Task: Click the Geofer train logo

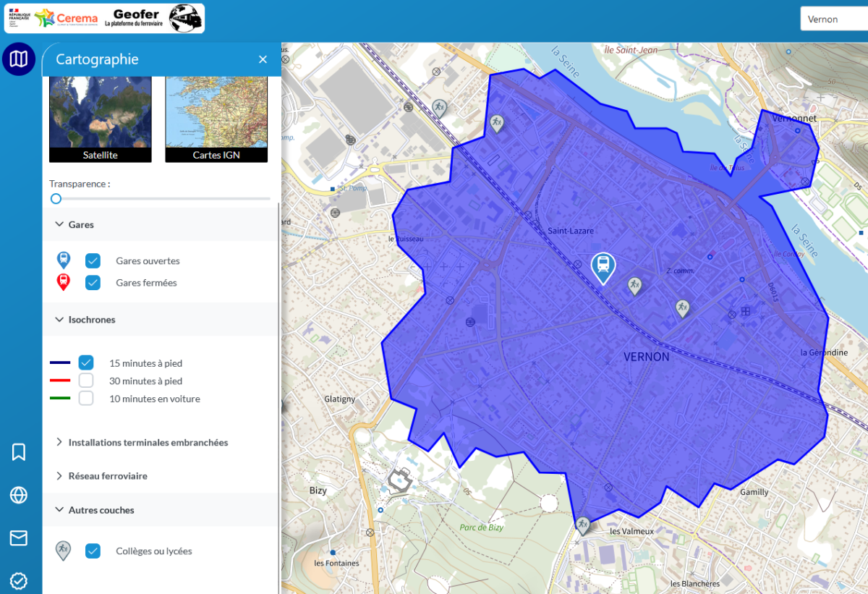Action: pos(185,18)
